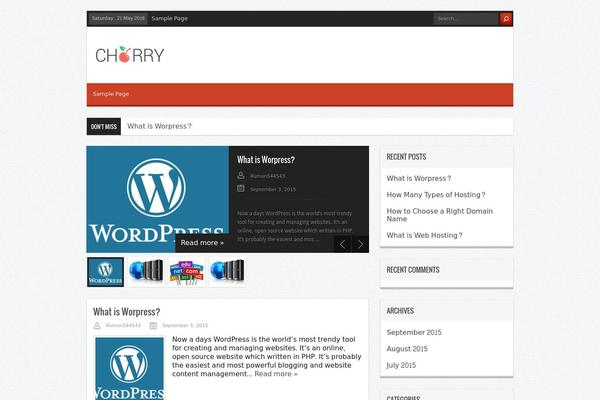600x400 pixels.
Task: Click author icon under the post title
Action: coord(97,325)
